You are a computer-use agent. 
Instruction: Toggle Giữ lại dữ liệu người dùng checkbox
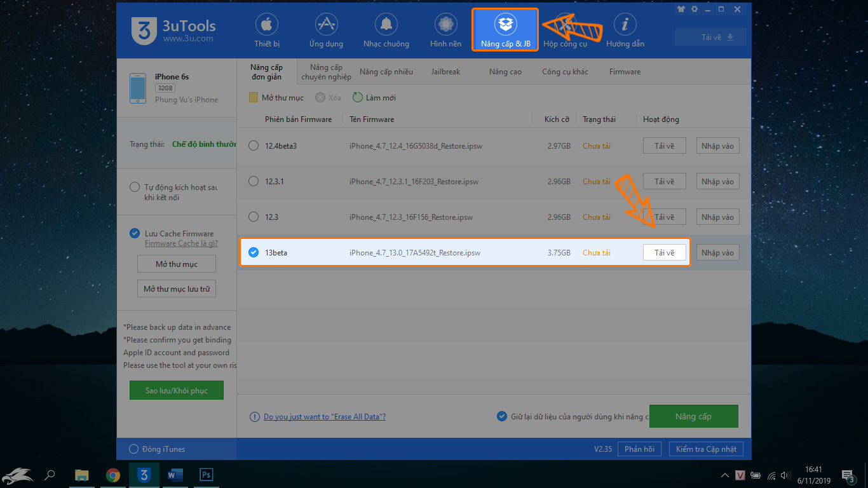pyautogui.click(x=501, y=416)
